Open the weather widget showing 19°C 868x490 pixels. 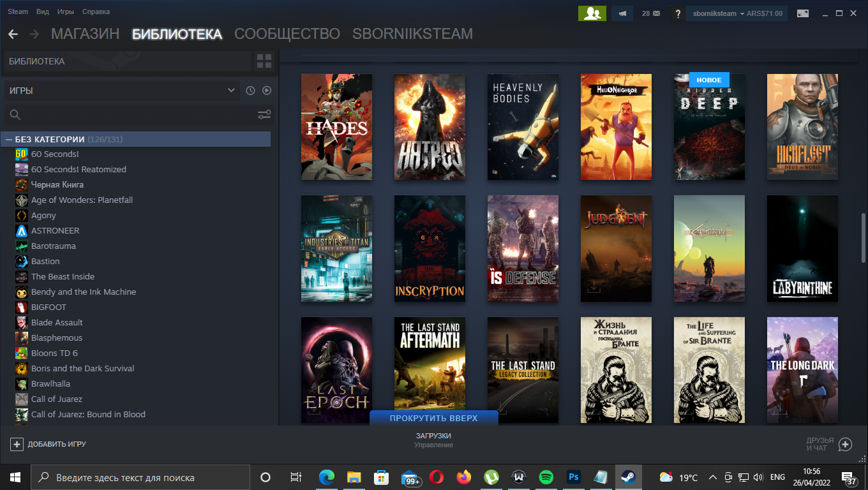[678, 477]
